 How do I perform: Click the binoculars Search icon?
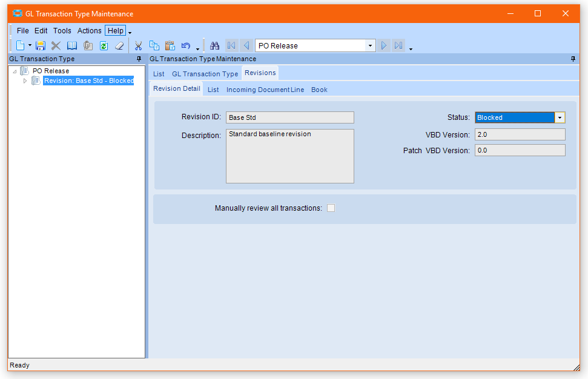(x=214, y=45)
